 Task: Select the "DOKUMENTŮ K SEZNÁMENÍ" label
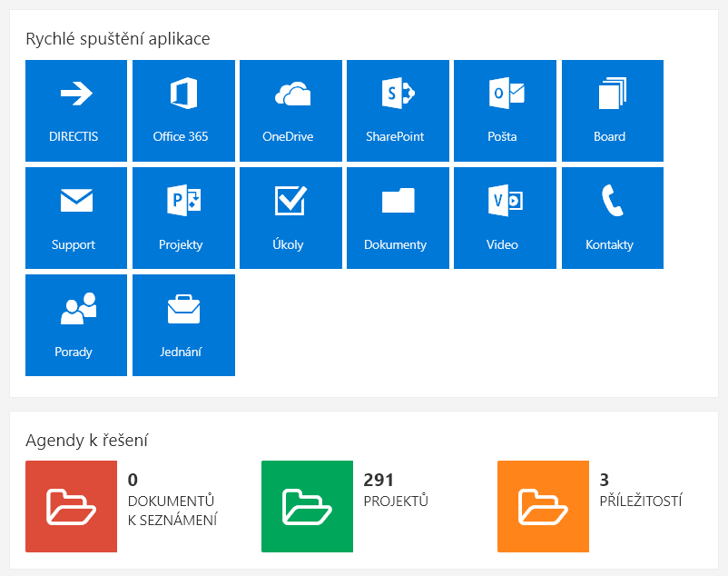point(172,511)
